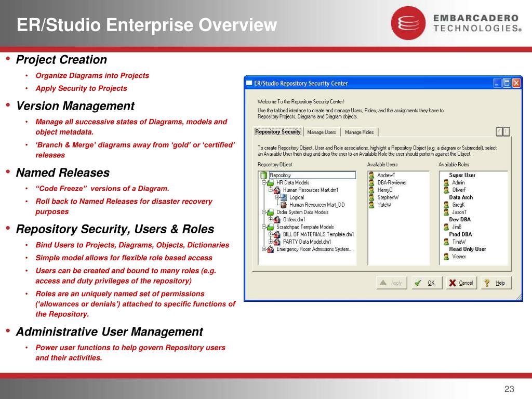Click the user icon next to TinaW
532x399 pixels.
coord(446,242)
